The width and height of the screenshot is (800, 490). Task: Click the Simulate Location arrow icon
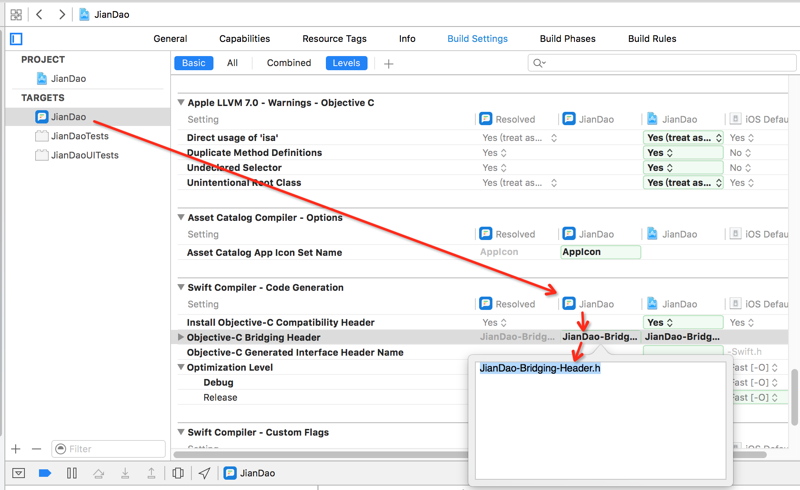(x=204, y=473)
